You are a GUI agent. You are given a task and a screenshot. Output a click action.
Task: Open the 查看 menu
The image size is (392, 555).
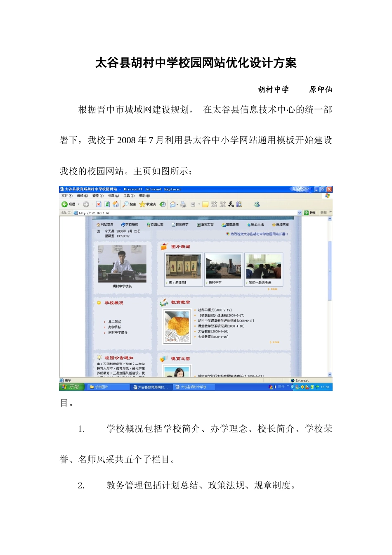(x=98, y=196)
